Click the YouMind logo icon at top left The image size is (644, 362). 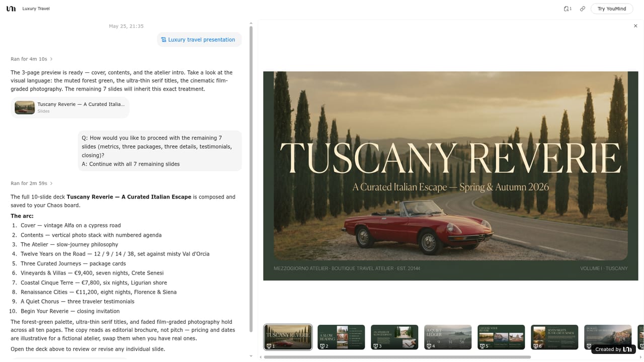(11, 9)
